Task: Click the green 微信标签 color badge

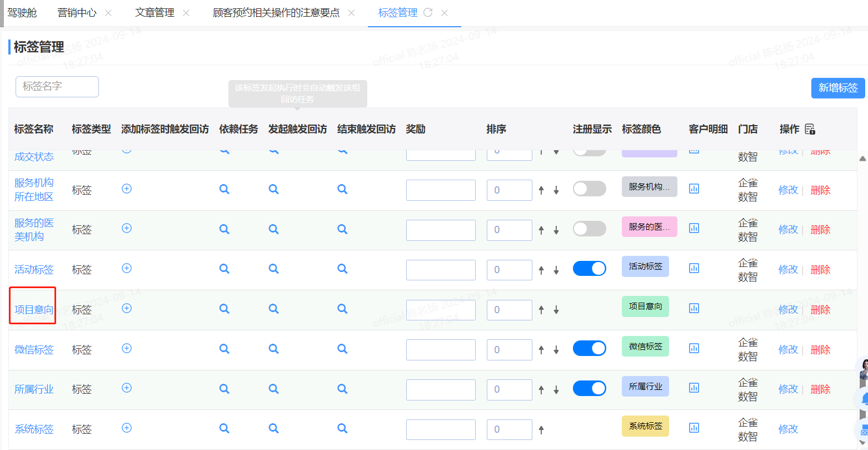Action: click(645, 347)
